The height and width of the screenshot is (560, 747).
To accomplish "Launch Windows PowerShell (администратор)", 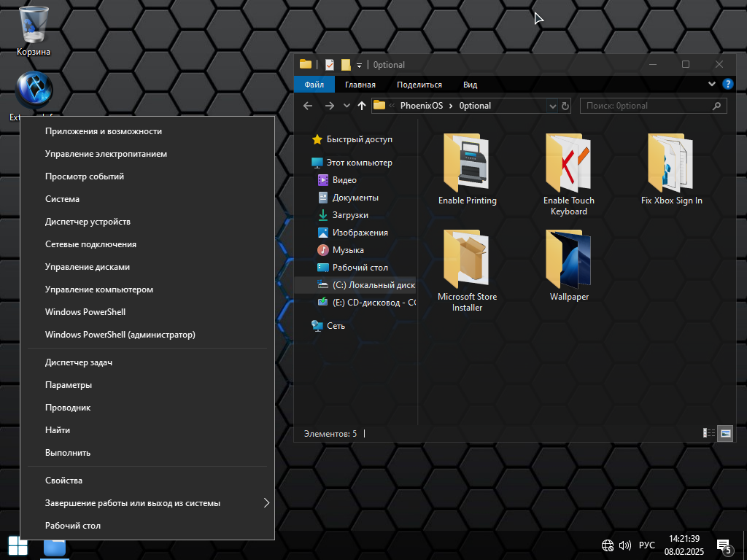I will 147,335.
